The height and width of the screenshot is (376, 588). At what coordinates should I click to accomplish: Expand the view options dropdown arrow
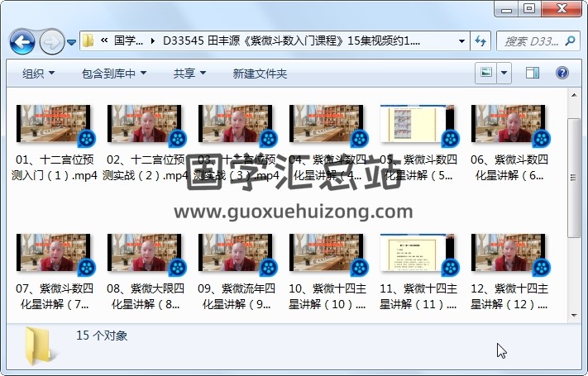click(504, 73)
